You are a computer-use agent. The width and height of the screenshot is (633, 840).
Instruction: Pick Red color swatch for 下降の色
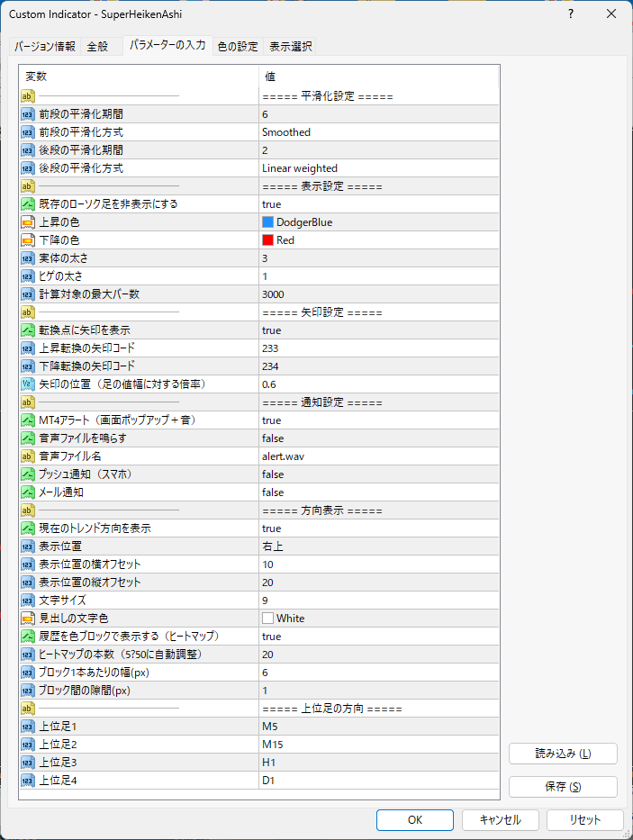(268, 240)
